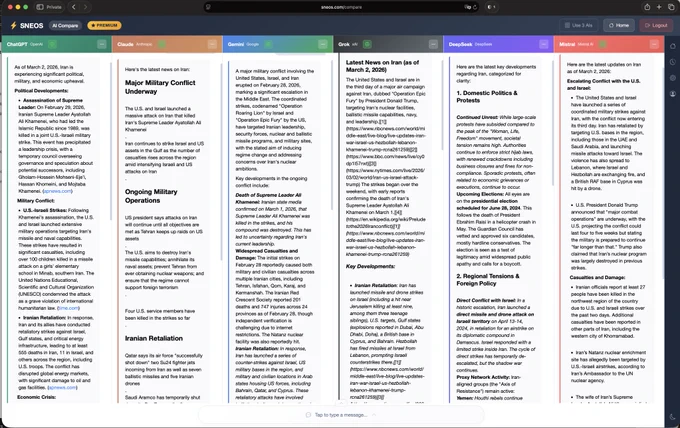Click the privacy shield icon in address bar
Image resolution: width=680 pixels, height=428 pixels.
(208, 7)
